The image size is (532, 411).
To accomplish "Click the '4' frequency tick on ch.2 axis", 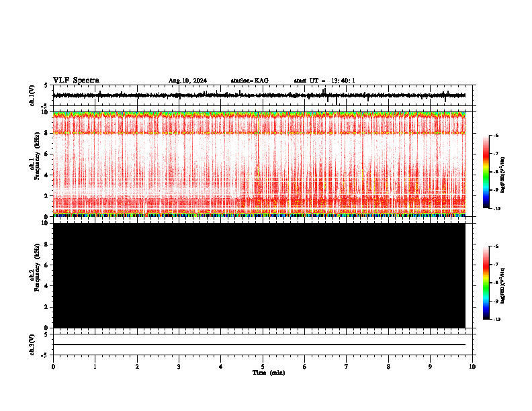I will tap(47, 286).
